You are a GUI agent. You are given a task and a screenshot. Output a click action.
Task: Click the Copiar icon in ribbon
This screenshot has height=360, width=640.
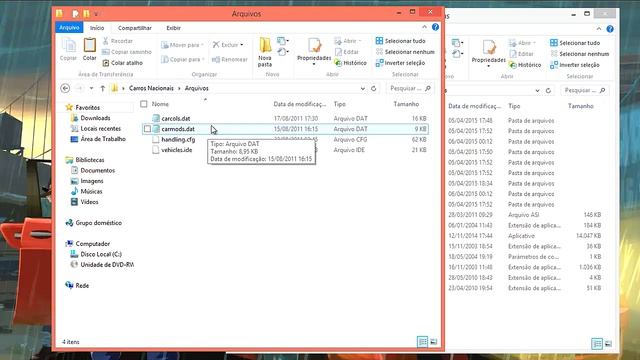(68, 45)
